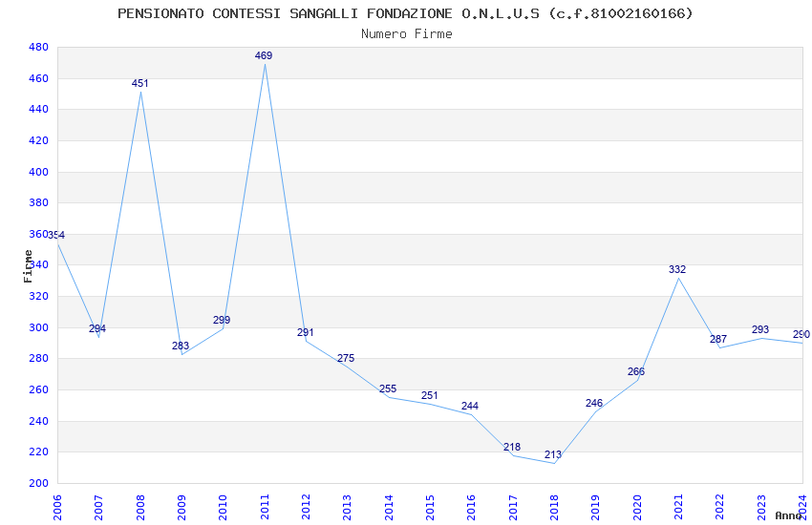
Task: Click the y-axis value 400
Action: [x=39, y=172]
